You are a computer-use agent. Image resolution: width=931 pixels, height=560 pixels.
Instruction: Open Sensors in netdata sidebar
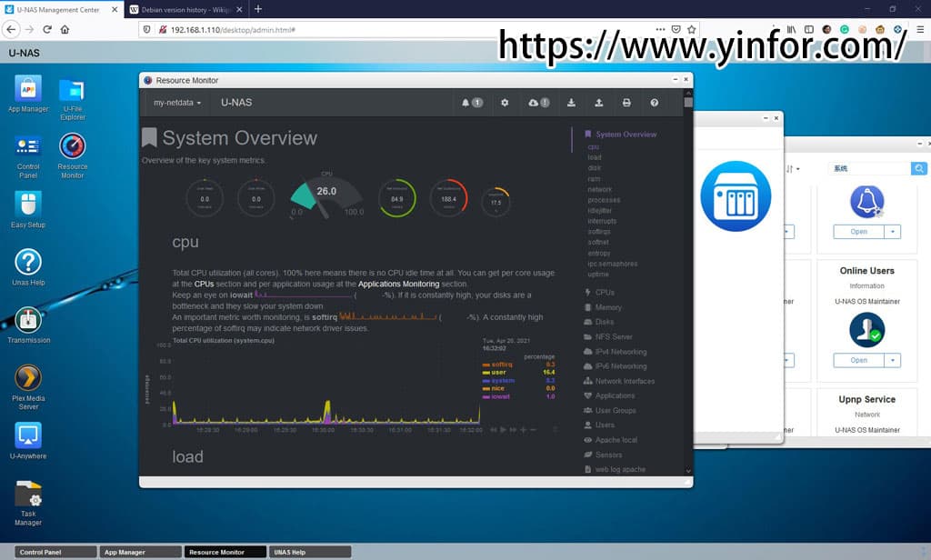click(604, 455)
